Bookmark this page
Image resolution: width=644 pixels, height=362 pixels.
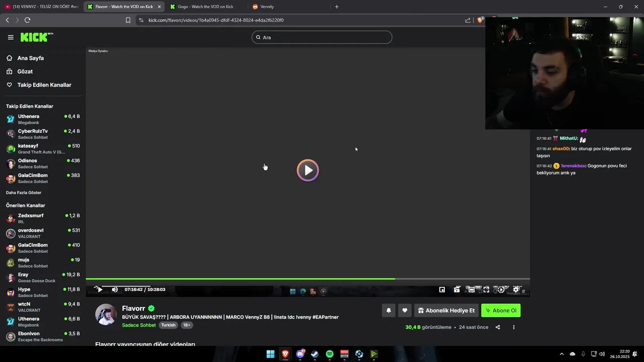click(128, 20)
